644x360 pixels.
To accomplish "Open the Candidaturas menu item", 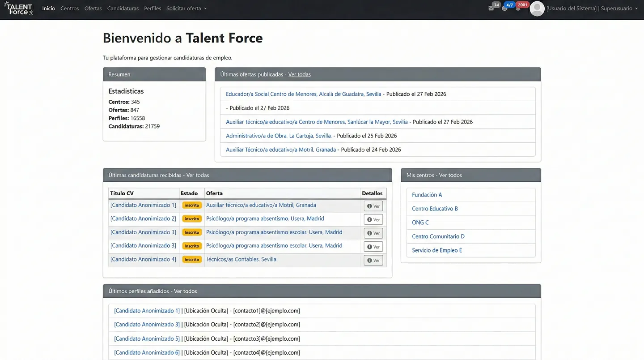I will point(123,9).
